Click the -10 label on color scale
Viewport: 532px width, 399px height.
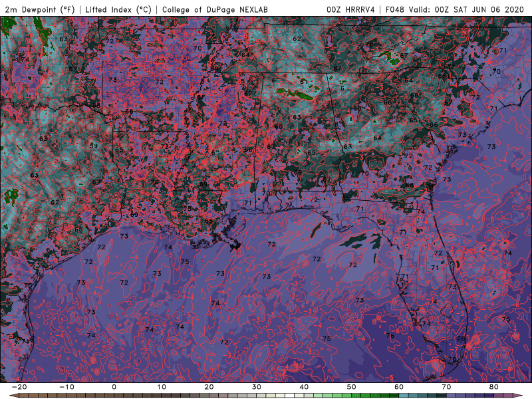click(x=66, y=387)
